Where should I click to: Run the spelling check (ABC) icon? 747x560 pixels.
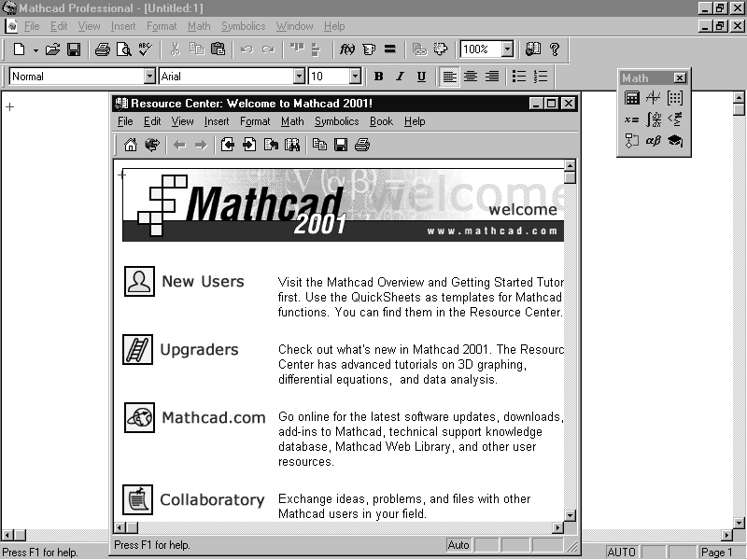coord(146,49)
